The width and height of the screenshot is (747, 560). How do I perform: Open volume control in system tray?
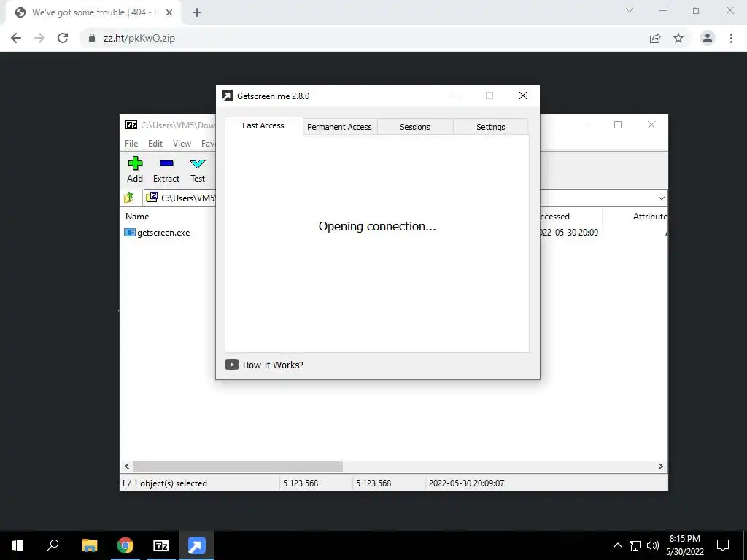pos(653,545)
